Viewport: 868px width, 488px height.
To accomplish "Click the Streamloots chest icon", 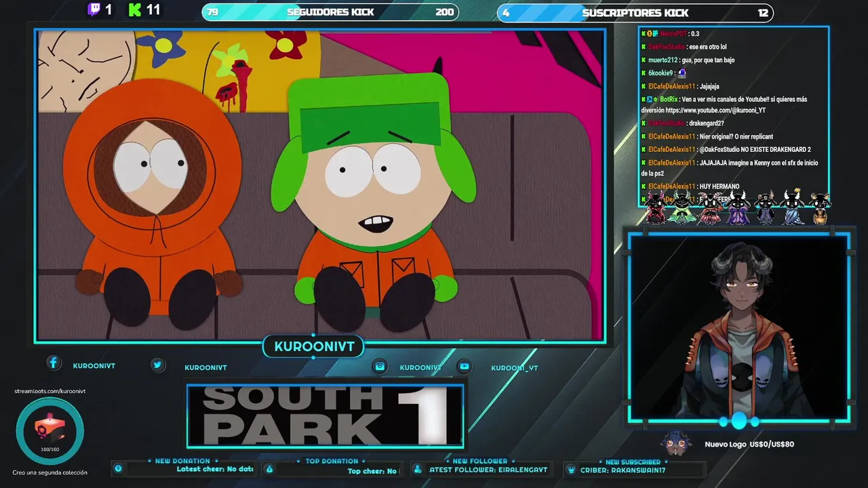I will [x=50, y=430].
